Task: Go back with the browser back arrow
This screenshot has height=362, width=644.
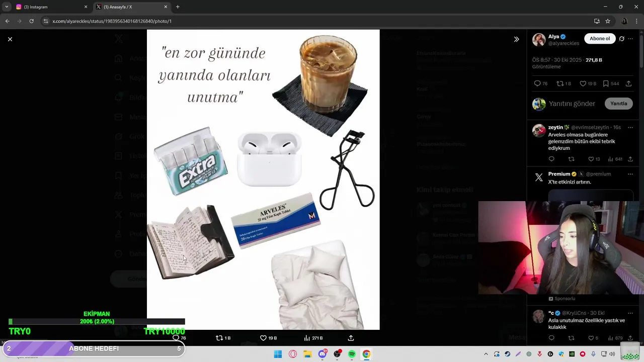Action: tap(7, 21)
